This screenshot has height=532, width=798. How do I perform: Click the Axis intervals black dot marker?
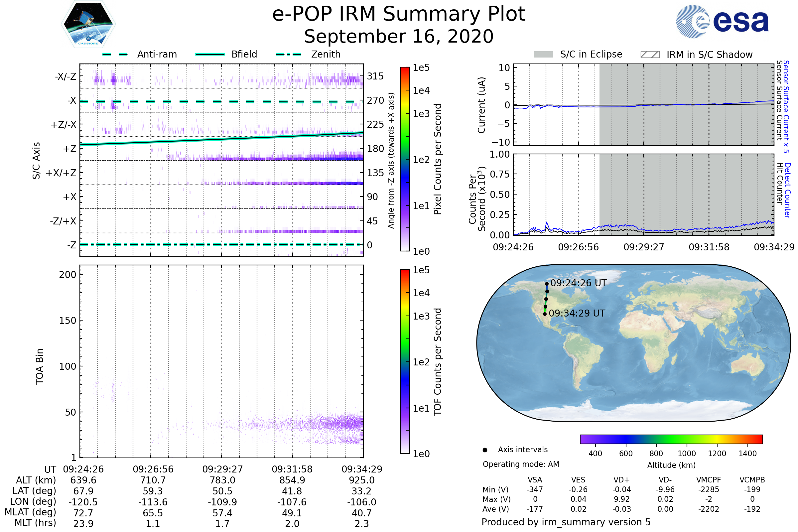point(485,450)
